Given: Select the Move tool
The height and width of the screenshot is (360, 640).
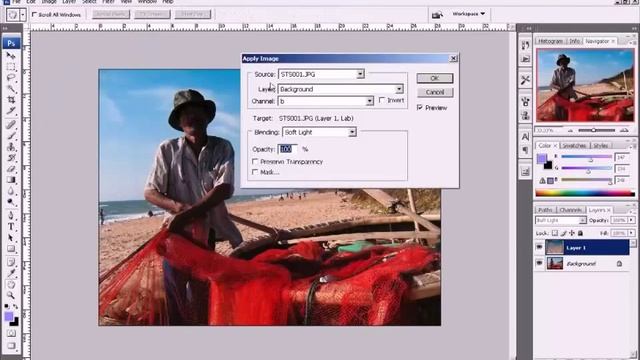Looking at the screenshot, I should (x=11, y=55).
